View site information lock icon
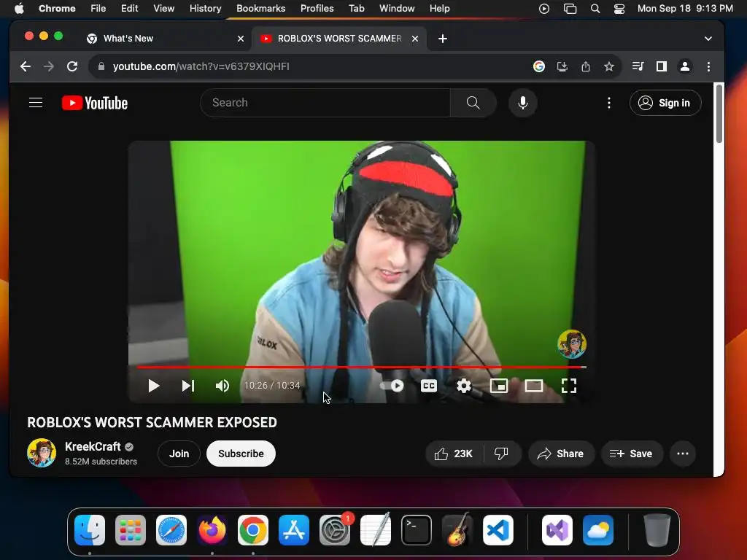This screenshot has height=560, width=747. (x=101, y=66)
